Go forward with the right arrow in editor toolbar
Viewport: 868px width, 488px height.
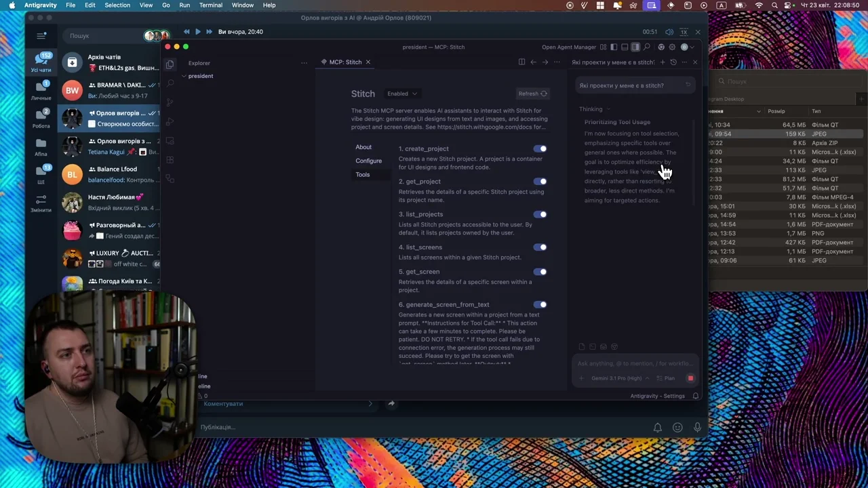coord(545,62)
